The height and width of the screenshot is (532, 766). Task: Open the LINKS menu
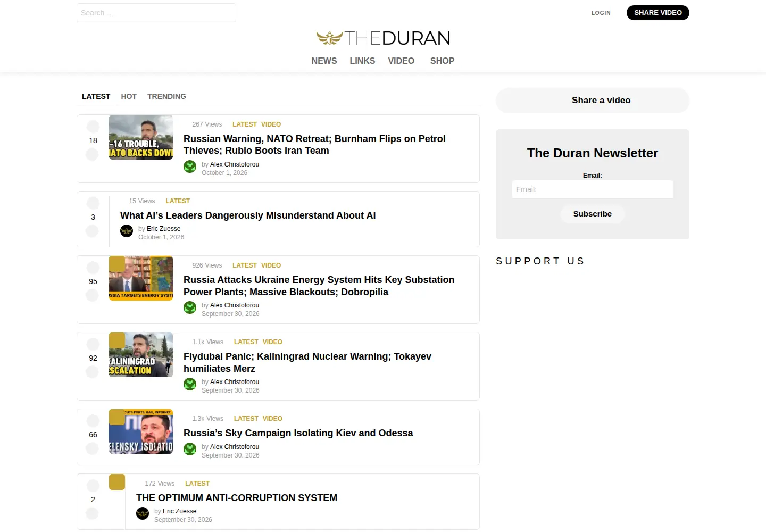(362, 61)
